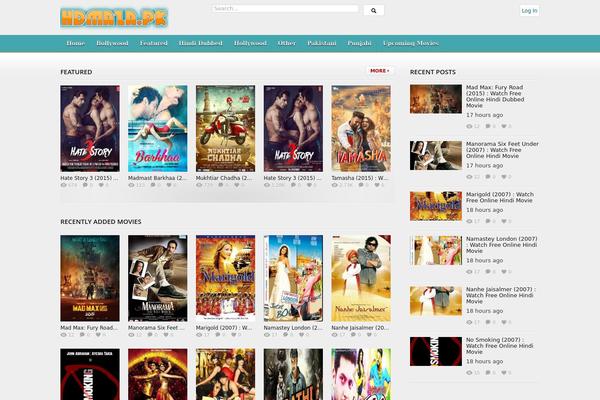
Task: Click views eye icon under Marigold recent post
Action: click(470, 221)
